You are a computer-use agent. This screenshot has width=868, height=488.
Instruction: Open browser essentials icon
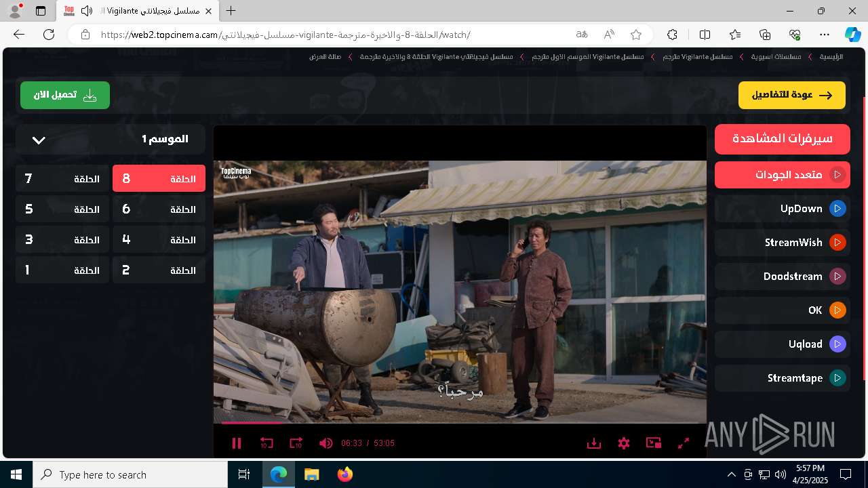tap(795, 35)
